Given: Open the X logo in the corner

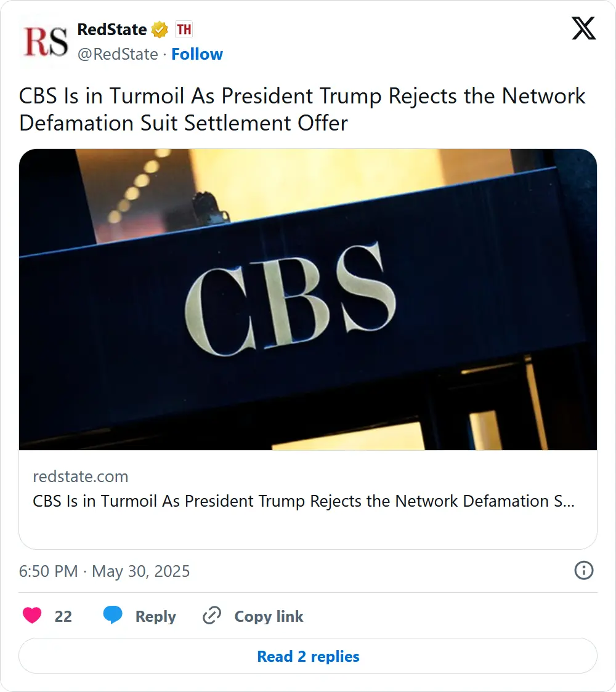Looking at the screenshot, I should tap(583, 29).
